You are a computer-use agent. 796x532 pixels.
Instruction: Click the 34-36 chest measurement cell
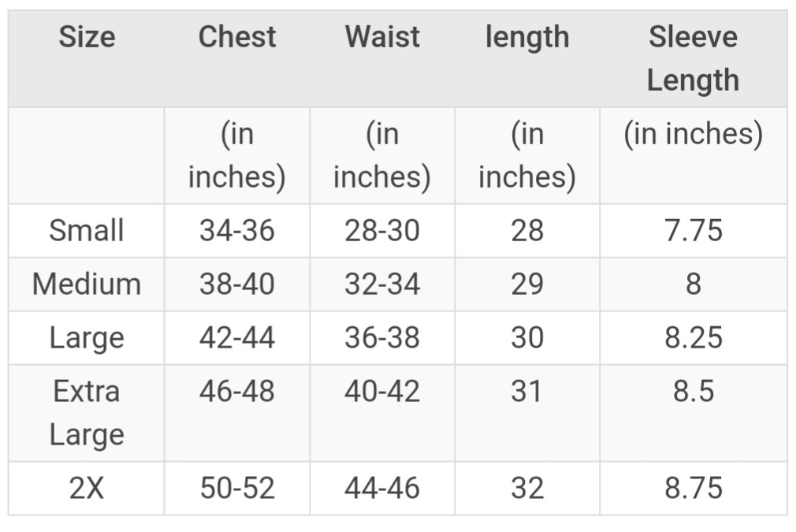pos(237,230)
